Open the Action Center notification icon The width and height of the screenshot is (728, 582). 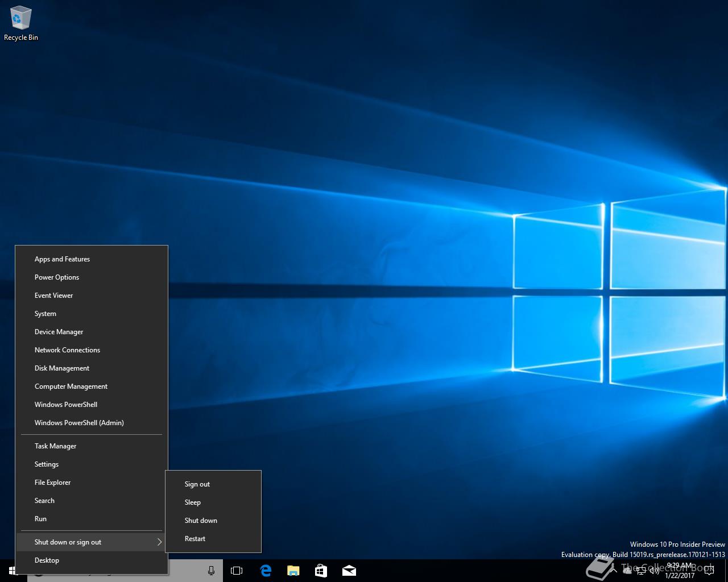[x=709, y=571]
